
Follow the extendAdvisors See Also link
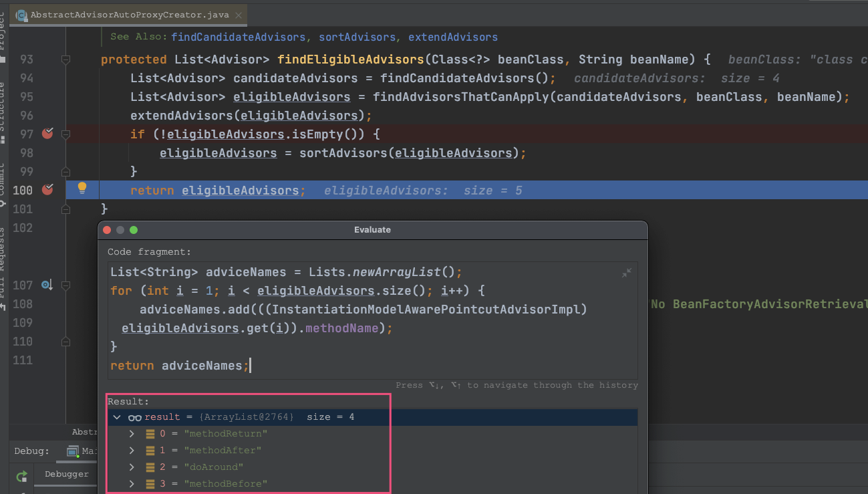tap(453, 37)
